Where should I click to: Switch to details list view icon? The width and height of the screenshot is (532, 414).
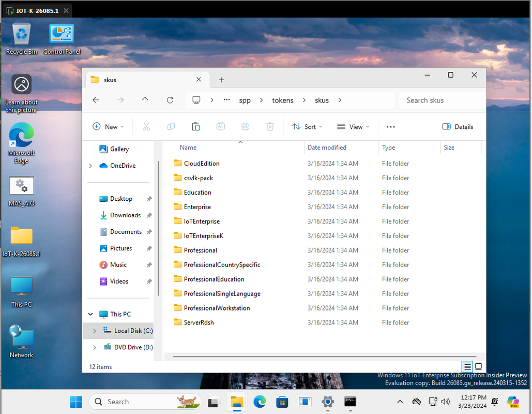pyautogui.click(x=467, y=366)
